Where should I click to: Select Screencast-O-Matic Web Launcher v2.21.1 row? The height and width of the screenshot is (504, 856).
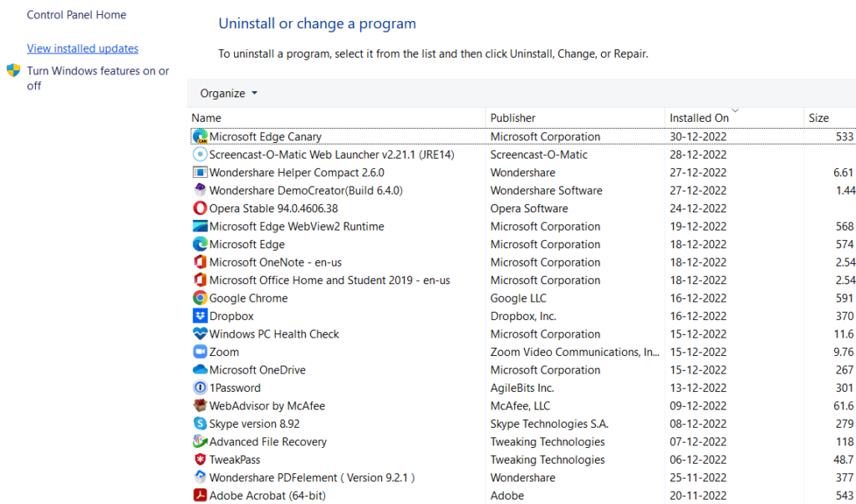coord(332,155)
